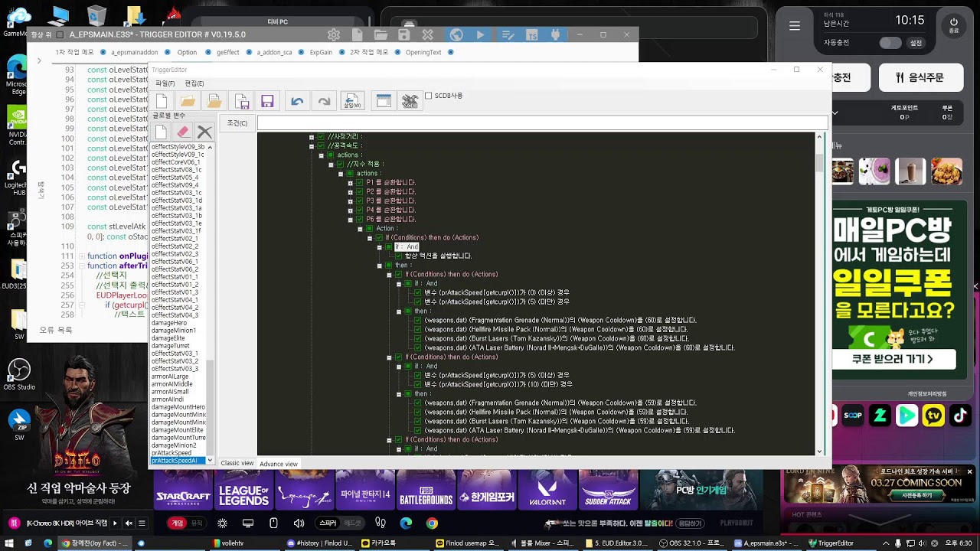Open Sudden Attack game tile
The height and width of the screenshot is (551, 980).
pyautogui.click(x=609, y=490)
